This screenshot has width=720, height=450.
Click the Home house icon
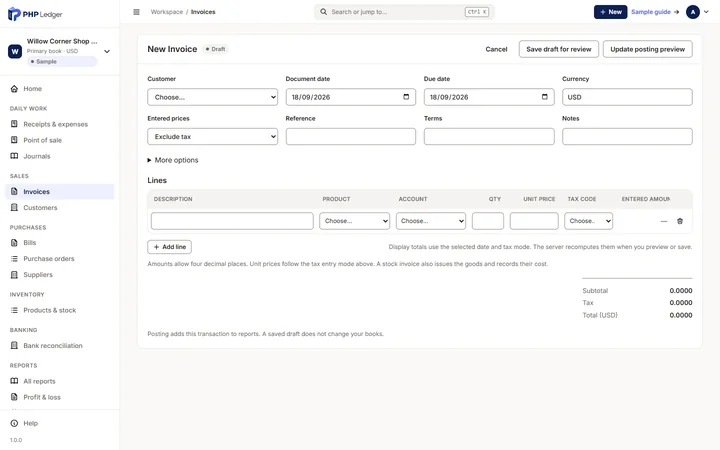coord(14,89)
